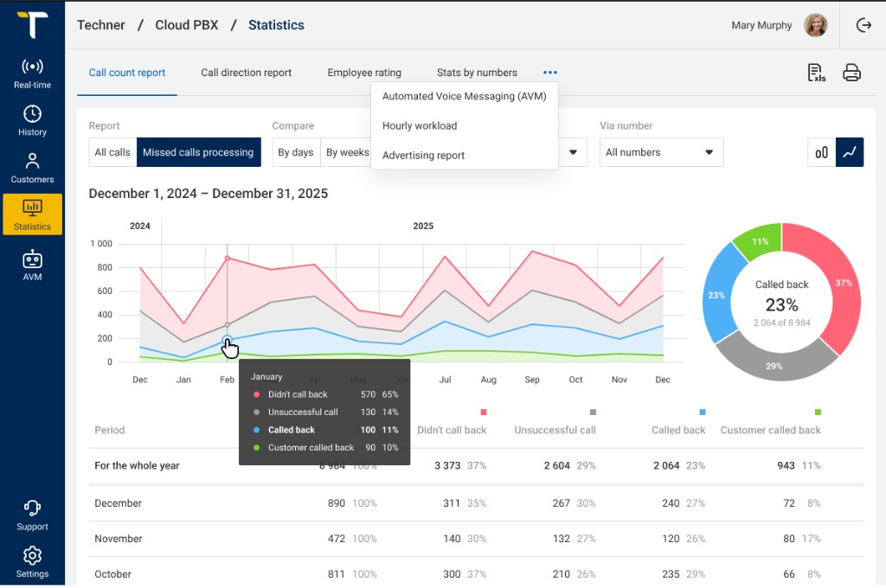The image size is (886, 588).
Task: Compare By days option
Action: pyautogui.click(x=296, y=152)
